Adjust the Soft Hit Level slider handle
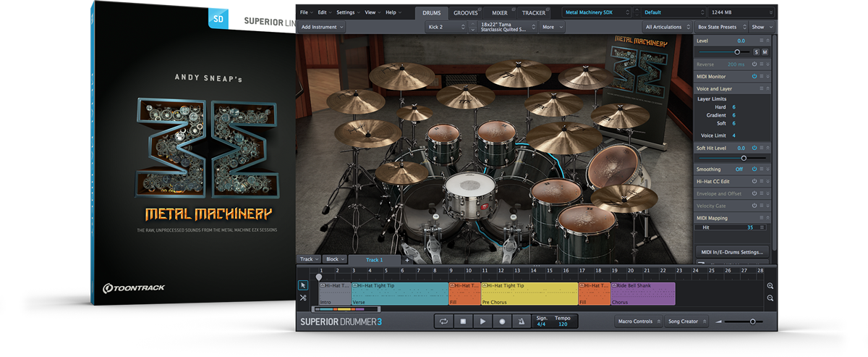 coord(744,158)
